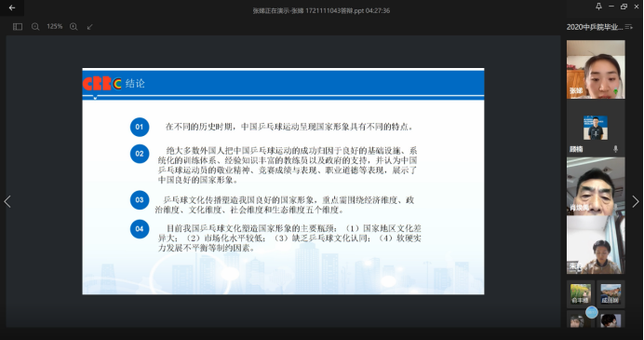644x340 pixels.
Task: Click the floating blue circle button
Action: (592, 312)
